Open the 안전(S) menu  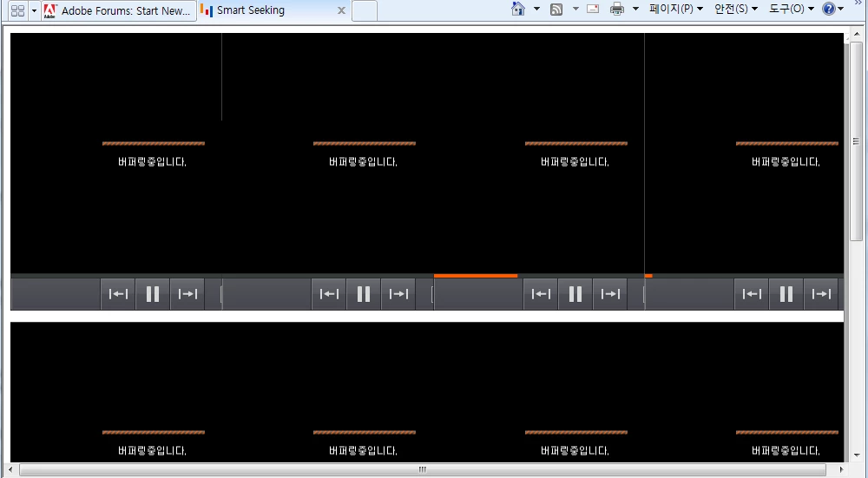(736, 9)
